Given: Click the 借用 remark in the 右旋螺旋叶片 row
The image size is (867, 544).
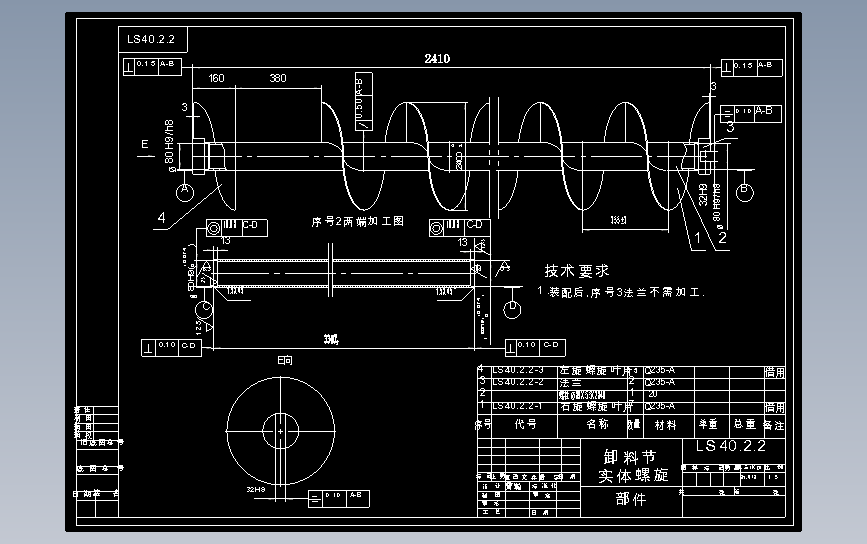Looking at the screenshot, I should [x=775, y=407].
